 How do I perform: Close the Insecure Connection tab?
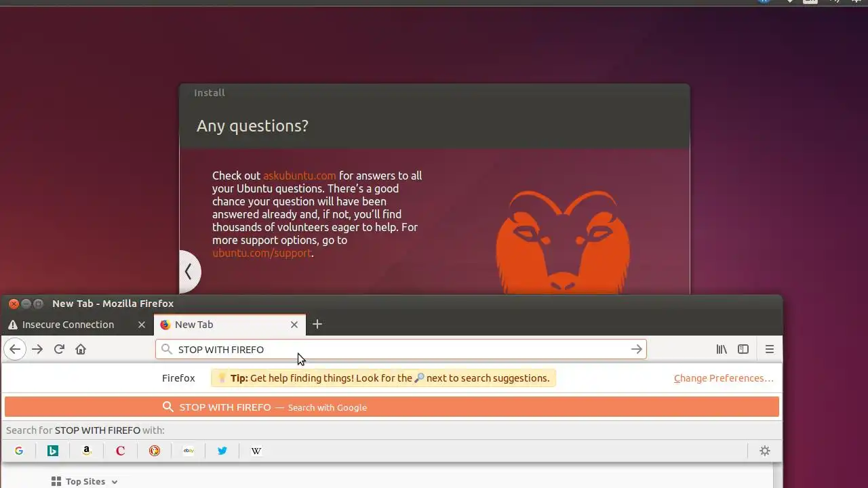pos(142,325)
